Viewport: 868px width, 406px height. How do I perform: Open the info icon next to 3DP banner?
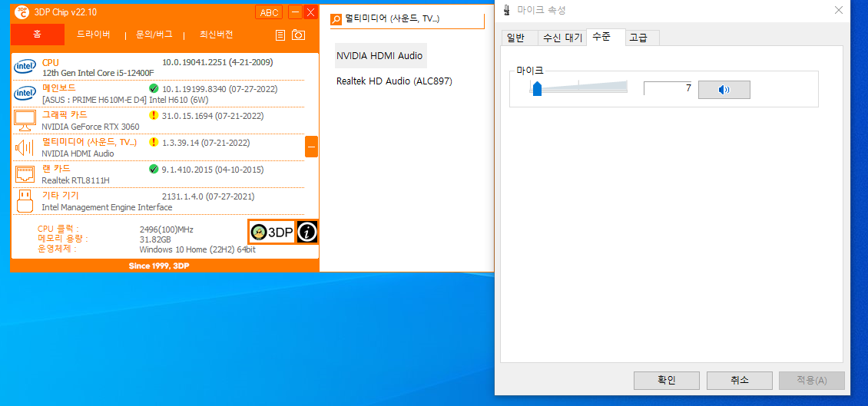tap(306, 233)
